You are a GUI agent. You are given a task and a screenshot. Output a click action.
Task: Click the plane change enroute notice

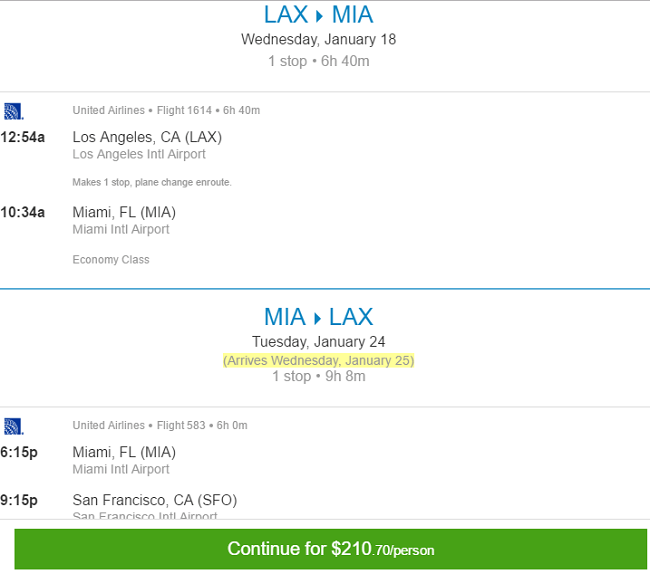click(152, 182)
